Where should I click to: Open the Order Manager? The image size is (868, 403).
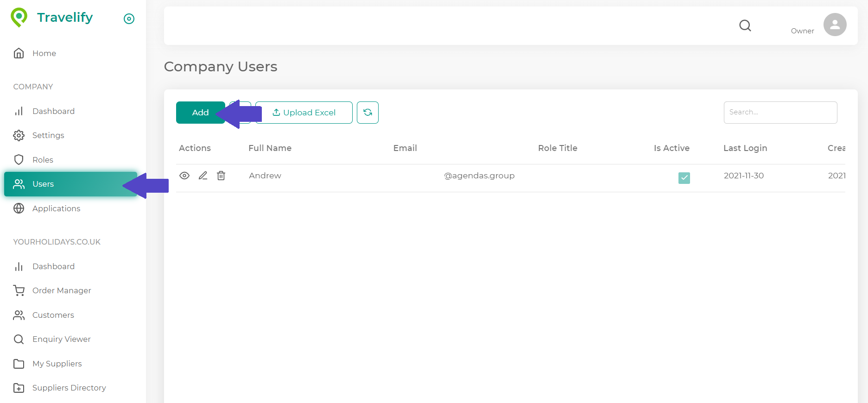point(62,290)
